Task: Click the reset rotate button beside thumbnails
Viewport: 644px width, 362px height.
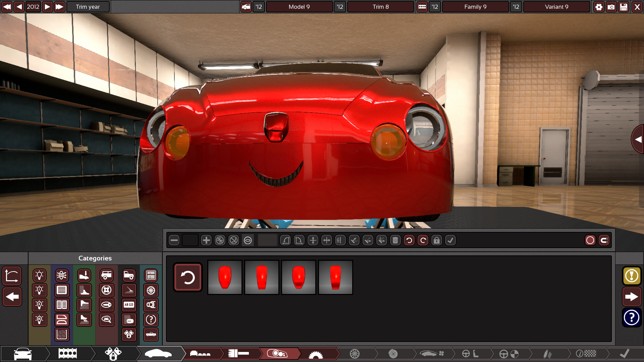Action: point(188,277)
